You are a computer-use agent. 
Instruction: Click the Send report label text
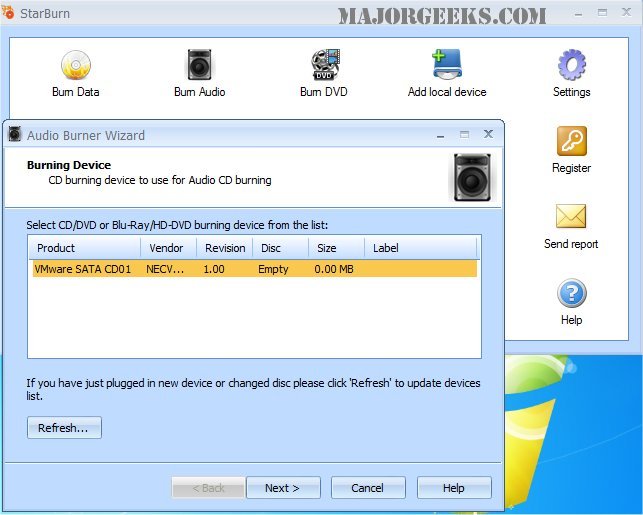point(571,244)
